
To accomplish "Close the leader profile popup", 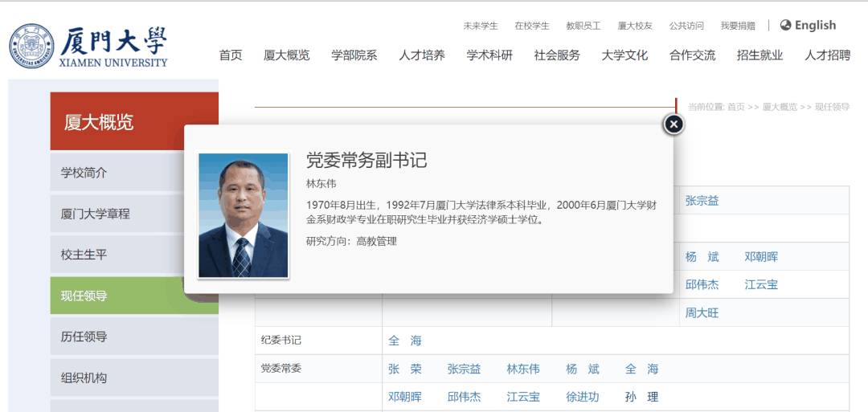I will pos(674,124).
